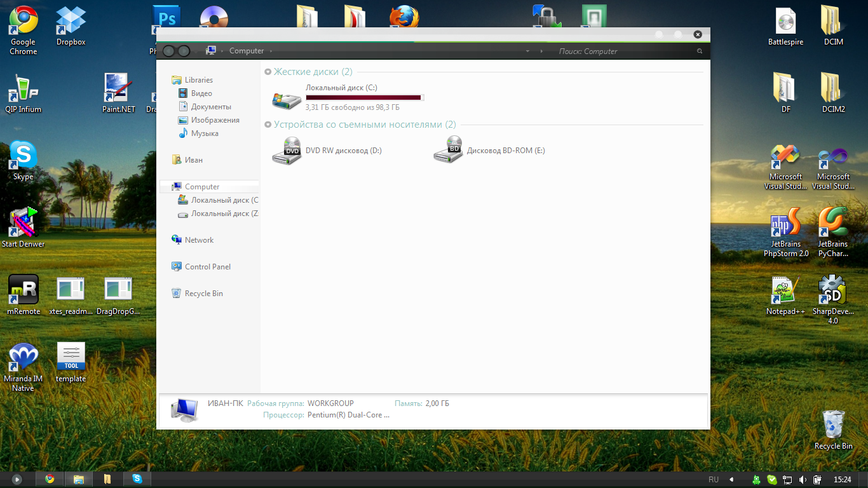Select the Notepad++ desktop shortcut
The image size is (868, 488).
pos(785,295)
